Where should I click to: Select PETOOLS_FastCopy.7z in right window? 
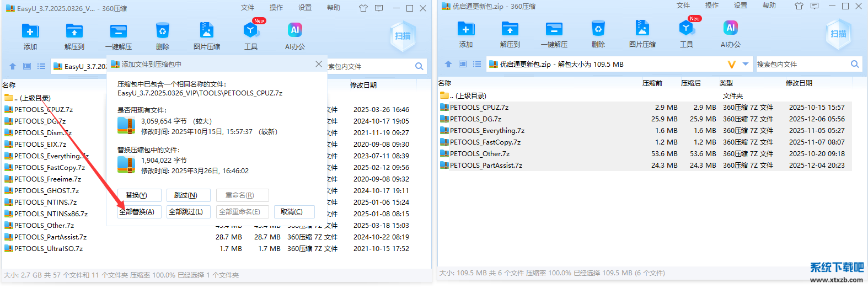tap(645, 142)
